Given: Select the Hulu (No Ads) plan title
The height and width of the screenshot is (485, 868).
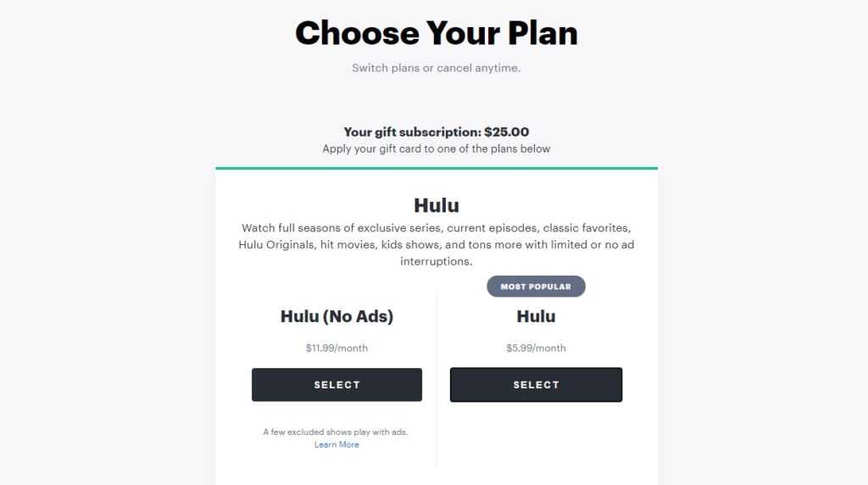Looking at the screenshot, I should 337,316.
